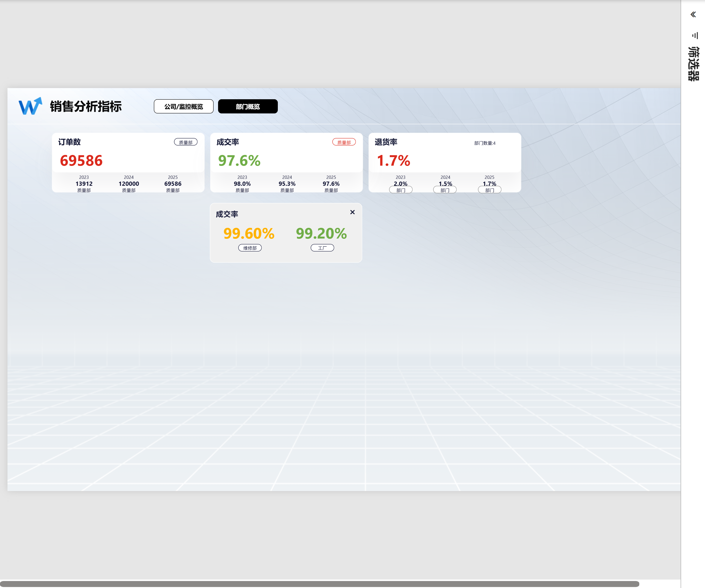Select the 97.6% headline deal rate

click(x=239, y=161)
